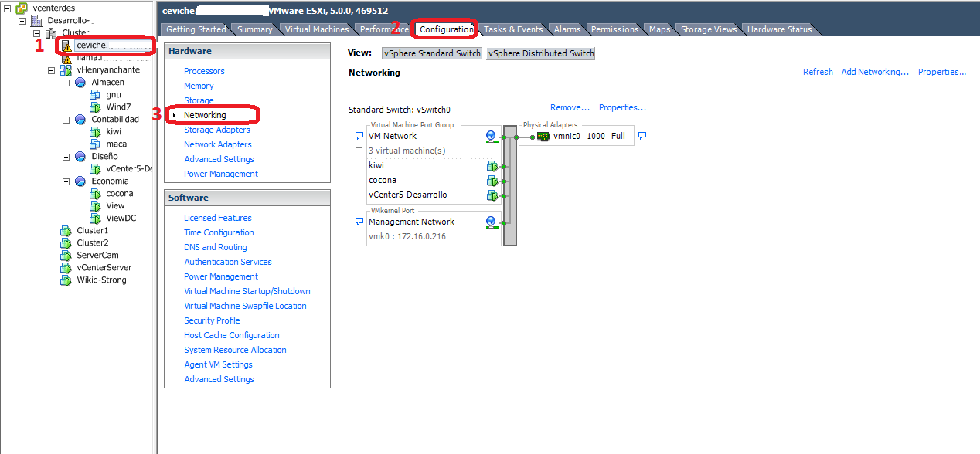Viewport: 980px width, 454px height.
Task: Select Cluster2 in the inventory tree
Action: [93, 242]
